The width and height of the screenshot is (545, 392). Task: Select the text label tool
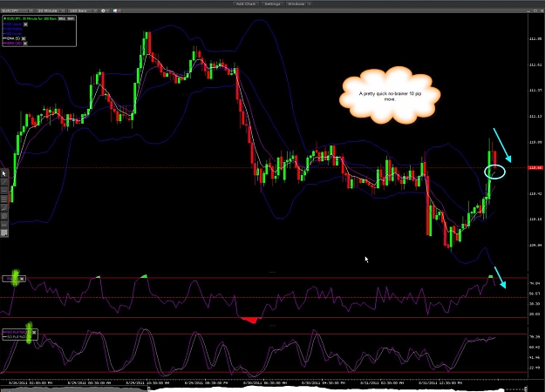click(4, 225)
